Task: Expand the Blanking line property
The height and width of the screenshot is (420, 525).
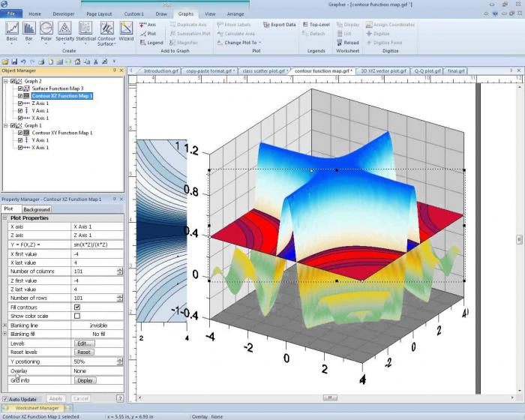Action: click(x=4, y=325)
